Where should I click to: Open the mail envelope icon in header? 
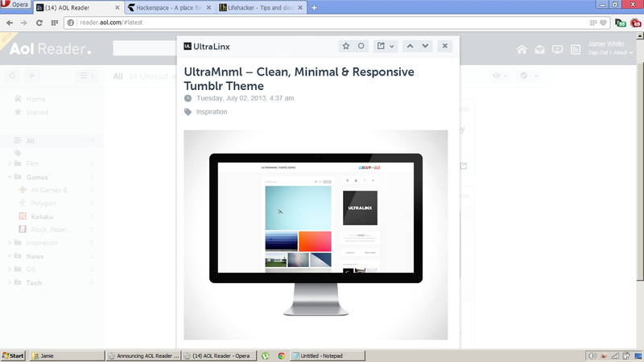[x=539, y=50]
